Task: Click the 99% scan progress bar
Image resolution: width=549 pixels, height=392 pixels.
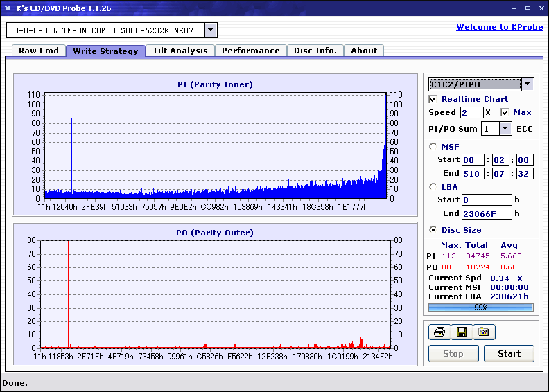Action: (x=480, y=307)
